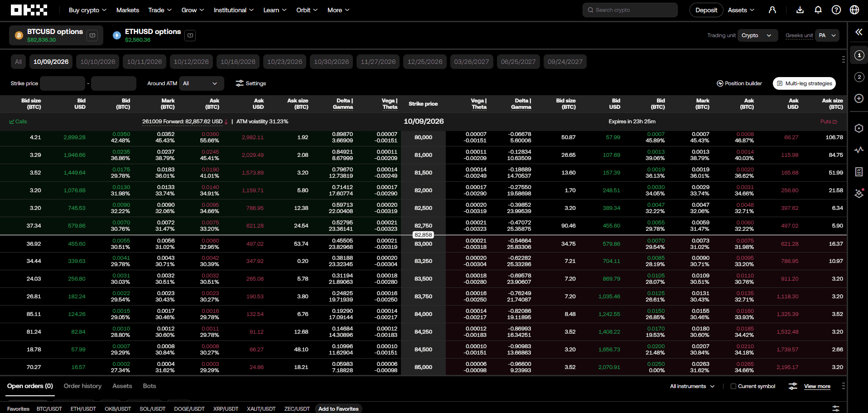Expand the Buy crypto menu
This screenshot has height=413, width=868.
click(87, 10)
